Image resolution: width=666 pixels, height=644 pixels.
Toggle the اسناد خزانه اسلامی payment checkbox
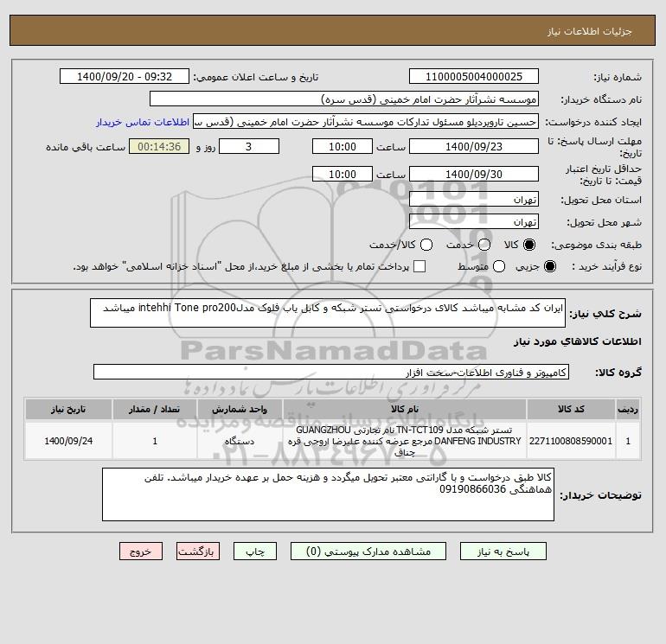pyautogui.click(x=419, y=266)
